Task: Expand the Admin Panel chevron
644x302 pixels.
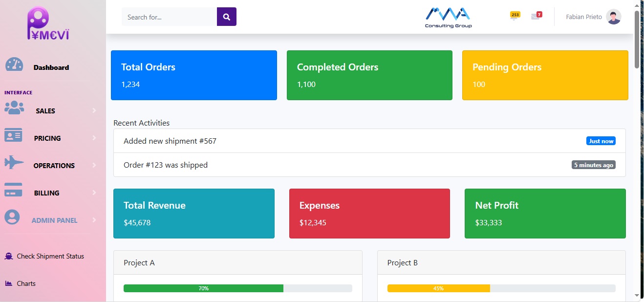Action: tap(94, 220)
